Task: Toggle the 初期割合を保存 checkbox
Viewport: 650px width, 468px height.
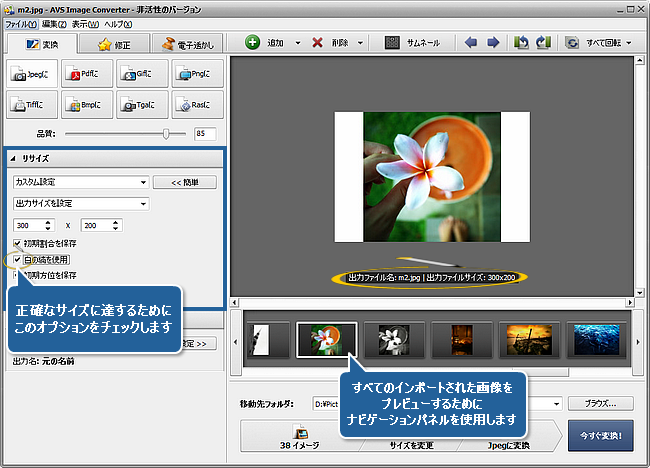Action: [18, 243]
